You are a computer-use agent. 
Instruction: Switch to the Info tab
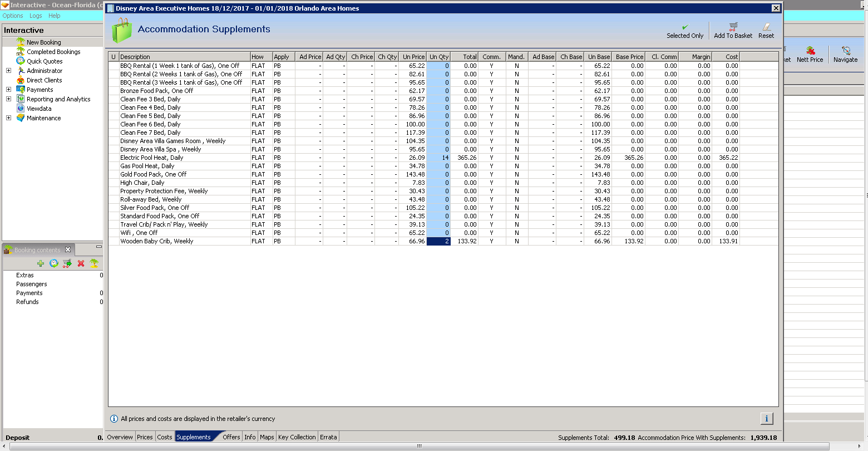(x=250, y=437)
